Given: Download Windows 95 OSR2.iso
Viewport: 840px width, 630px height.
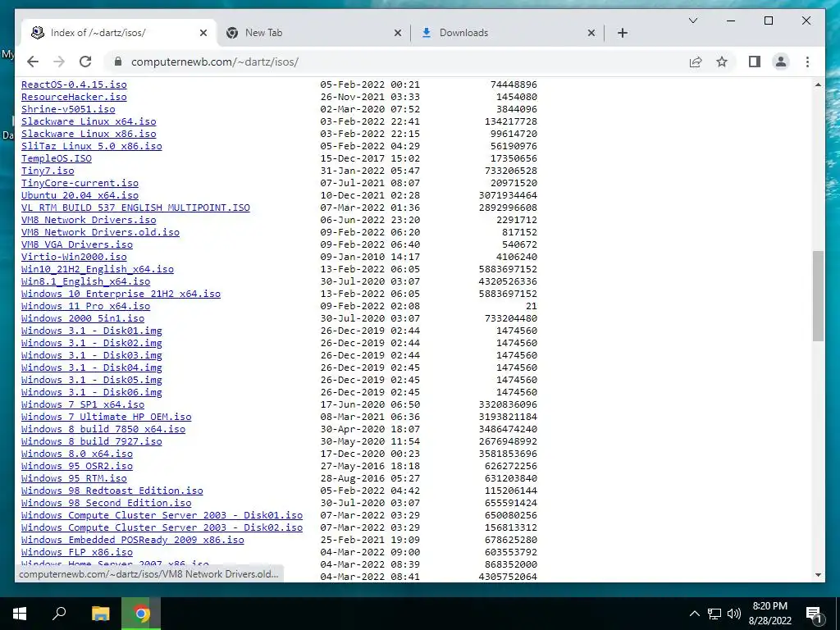Looking at the screenshot, I should 77,467.
